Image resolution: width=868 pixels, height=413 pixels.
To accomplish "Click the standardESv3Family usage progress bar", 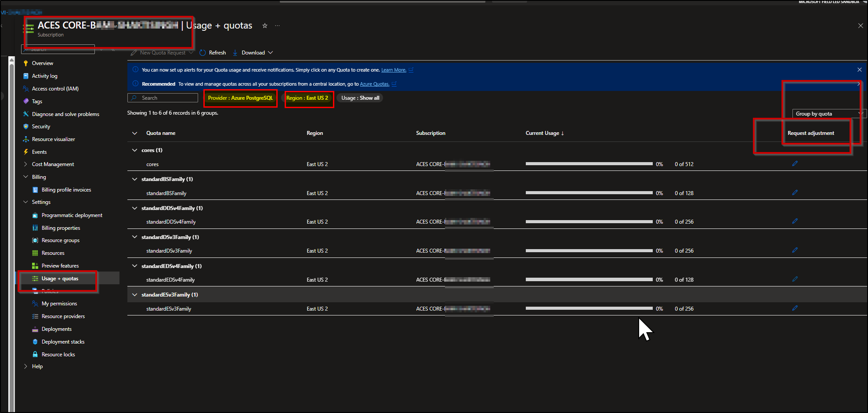I will [x=589, y=308].
